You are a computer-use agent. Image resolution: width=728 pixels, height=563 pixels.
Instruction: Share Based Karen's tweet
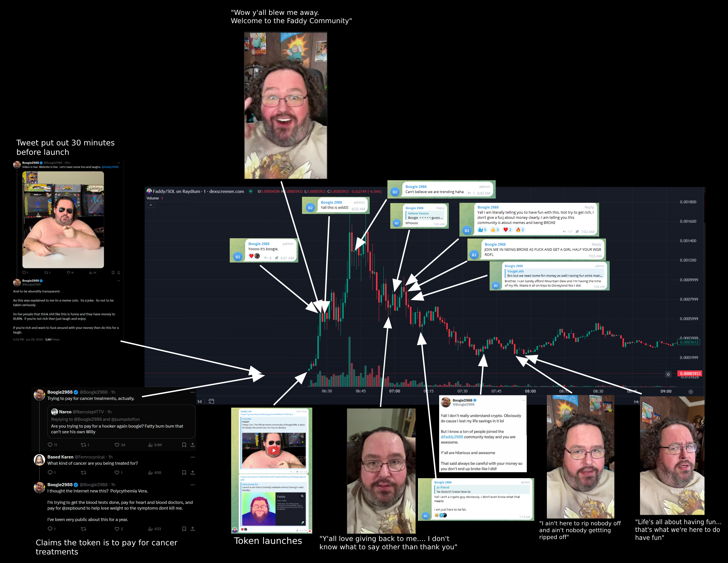[x=193, y=472]
